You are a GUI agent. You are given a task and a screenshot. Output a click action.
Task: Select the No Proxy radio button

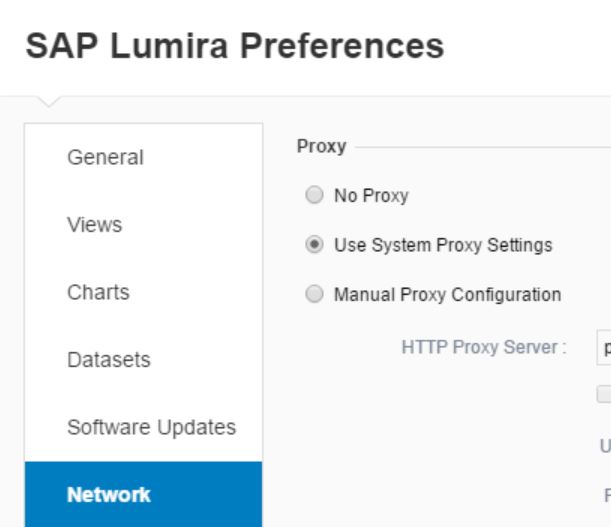(x=314, y=195)
